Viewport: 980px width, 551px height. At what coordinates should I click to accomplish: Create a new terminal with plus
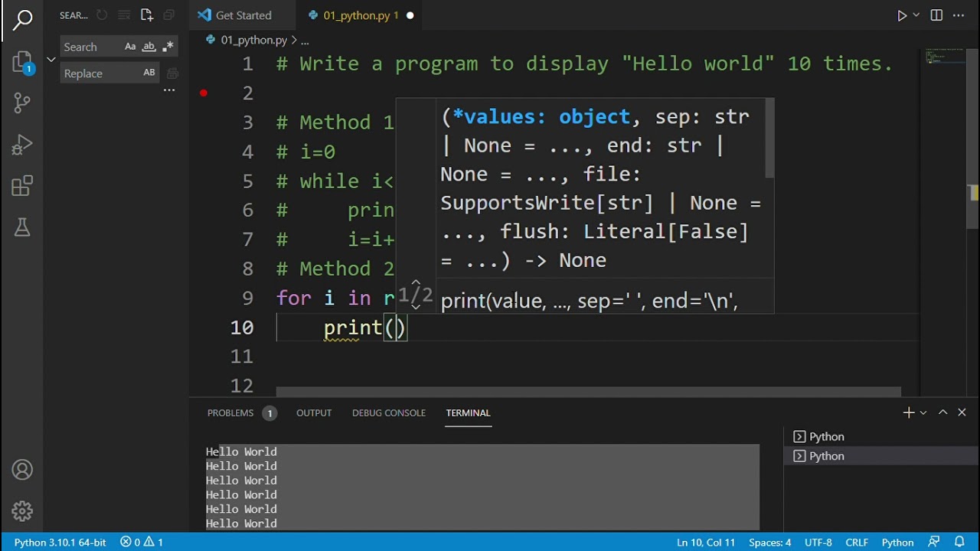(909, 412)
